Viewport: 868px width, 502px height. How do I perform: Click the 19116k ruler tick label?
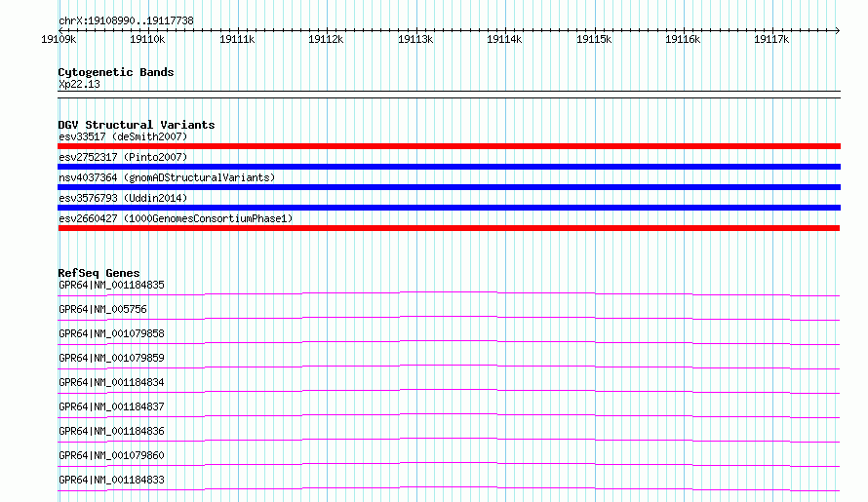pos(683,39)
